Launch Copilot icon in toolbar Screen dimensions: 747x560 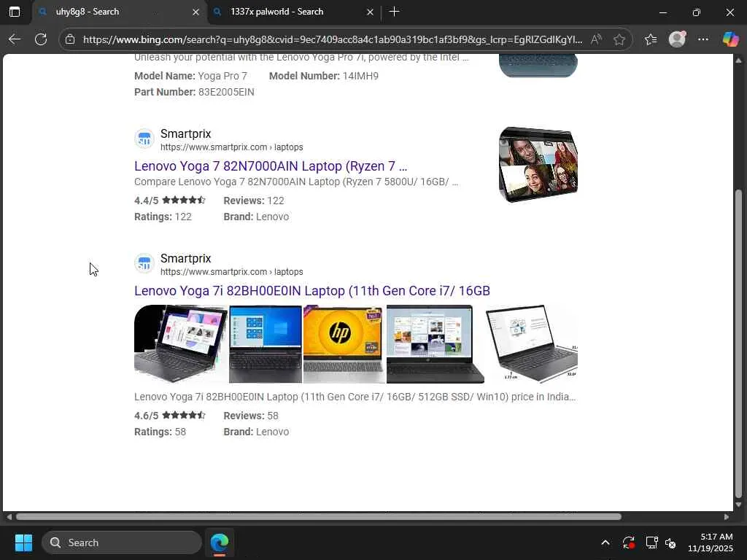[x=730, y=39]
